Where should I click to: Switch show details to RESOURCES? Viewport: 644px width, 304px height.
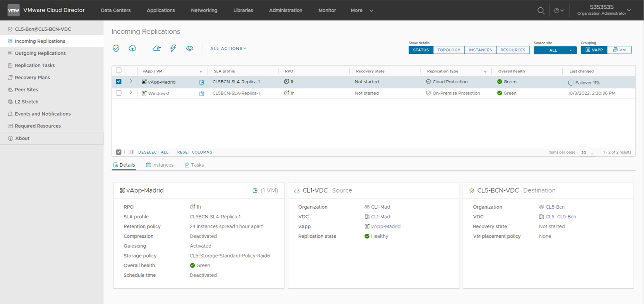click(x=513, y=50)
